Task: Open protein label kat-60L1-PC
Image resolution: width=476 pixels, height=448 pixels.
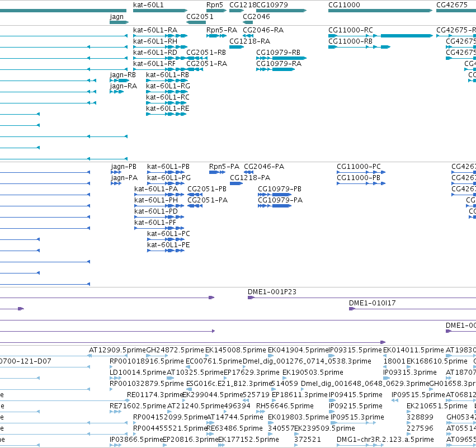Action: pyautogui.click(x=168, y=234)
